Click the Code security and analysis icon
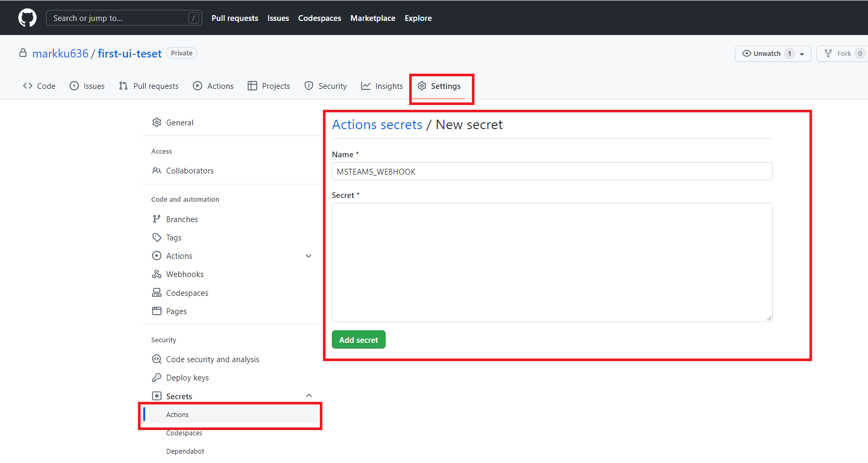The image size is (868, 463). click(x=157, y=360)
